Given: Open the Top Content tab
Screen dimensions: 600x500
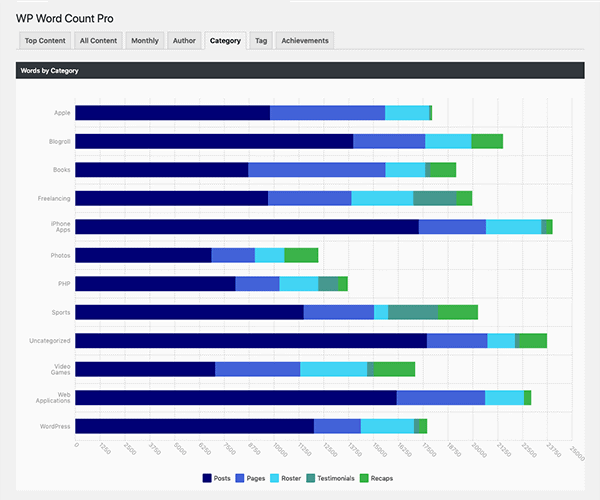Looking at the screenshot, I should pyautogui.click(x=45, y=41).
